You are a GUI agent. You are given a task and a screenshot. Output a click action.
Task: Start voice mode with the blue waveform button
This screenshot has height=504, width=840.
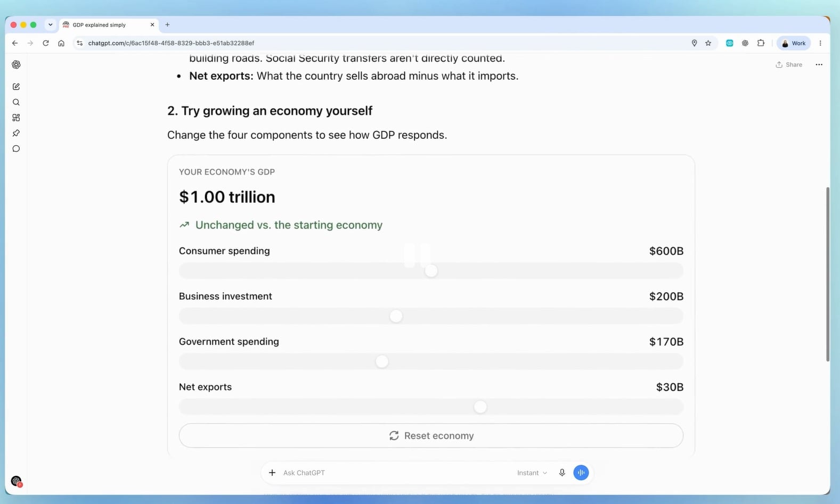coord(581,473)
